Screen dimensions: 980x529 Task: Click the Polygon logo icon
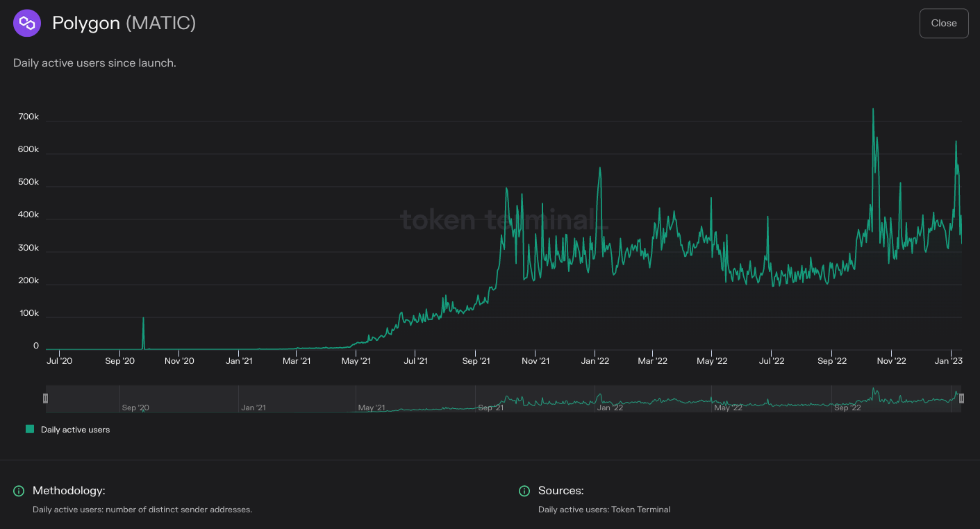pyautogui.click(x=27, y=23)
